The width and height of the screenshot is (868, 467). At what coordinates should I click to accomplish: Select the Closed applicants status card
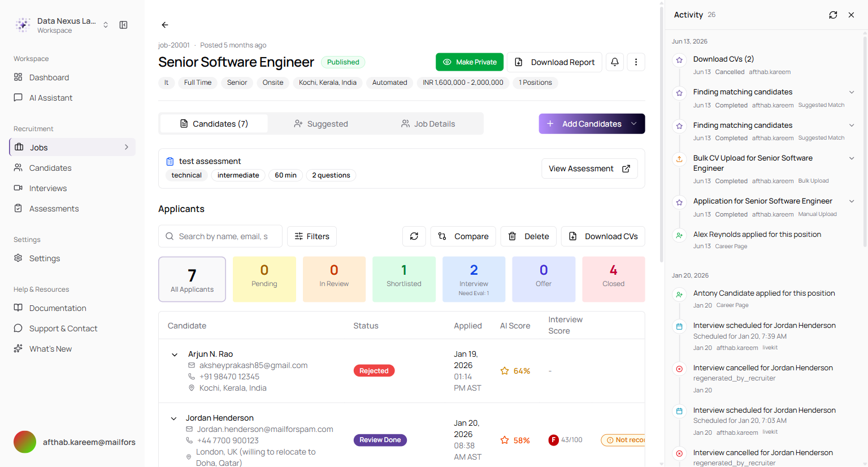pos(613,279)
